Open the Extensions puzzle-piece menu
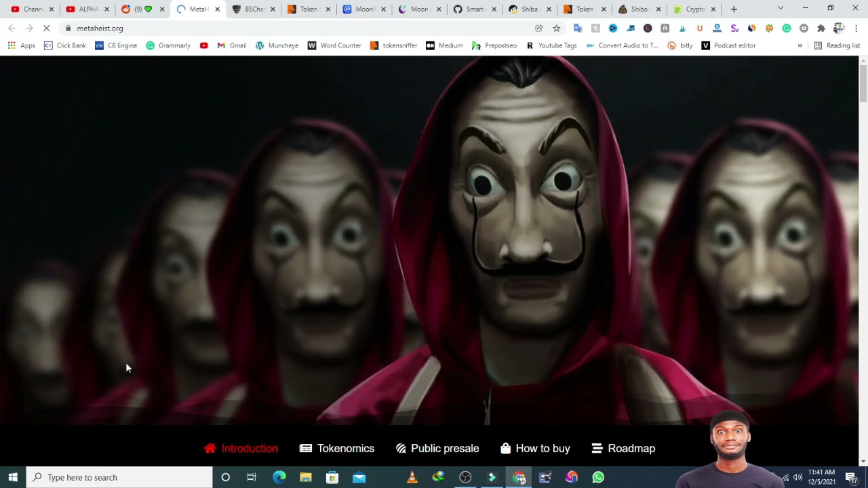 click(x=821, y=28)
